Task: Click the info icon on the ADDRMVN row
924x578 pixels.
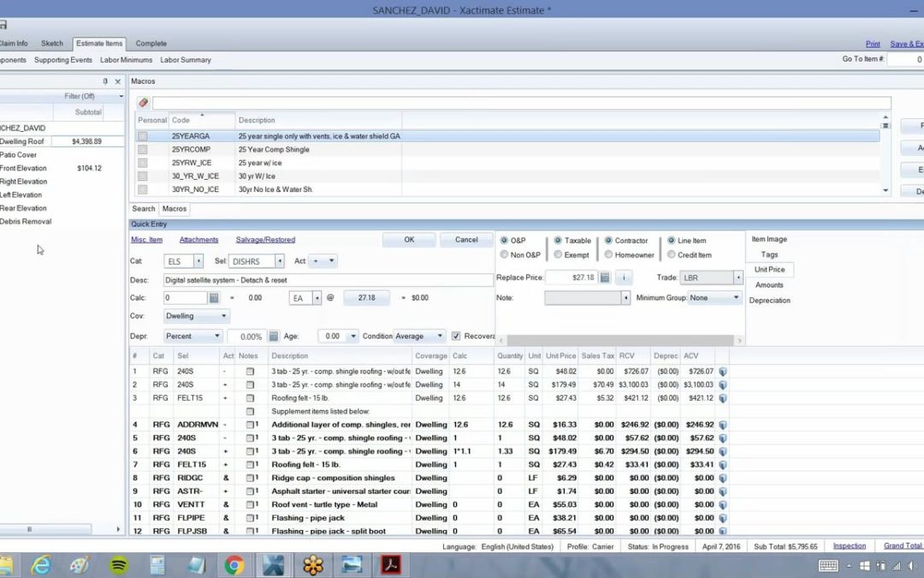Action: pos(722,425)
